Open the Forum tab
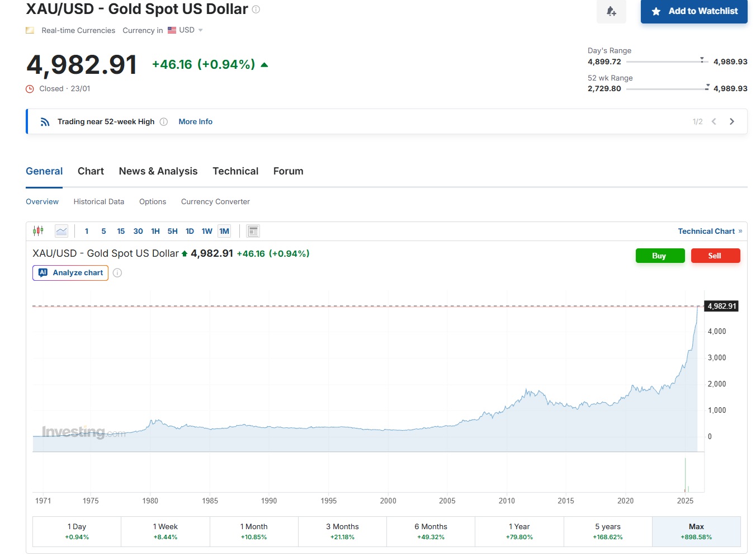The image size is (756, 556). (289, 171)
